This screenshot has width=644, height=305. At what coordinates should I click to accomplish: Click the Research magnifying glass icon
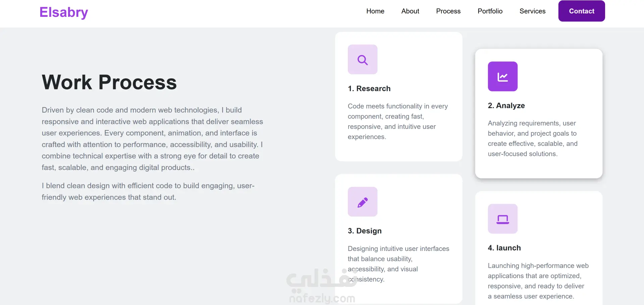tap(363, 60)
